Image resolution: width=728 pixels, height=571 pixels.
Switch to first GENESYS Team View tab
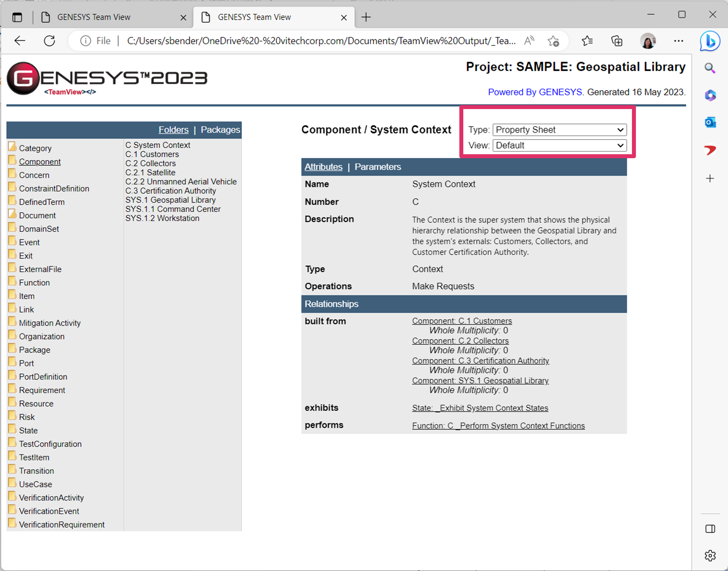tap(94, 17)
